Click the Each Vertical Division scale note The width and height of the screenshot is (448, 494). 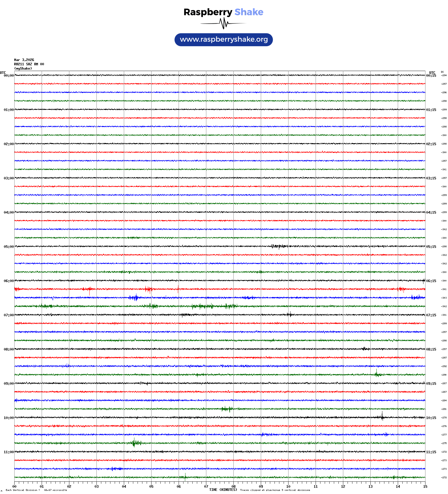(x=36, y=490)
